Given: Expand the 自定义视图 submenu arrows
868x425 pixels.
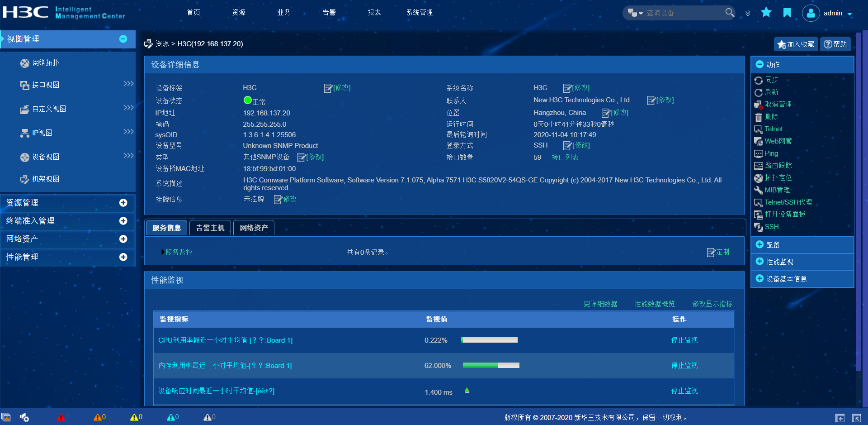Looking at the screenshot, I should 128,108.
